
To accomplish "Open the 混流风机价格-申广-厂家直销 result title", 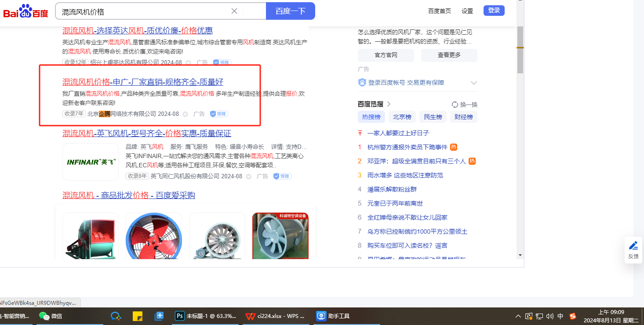I will (143, 82).
